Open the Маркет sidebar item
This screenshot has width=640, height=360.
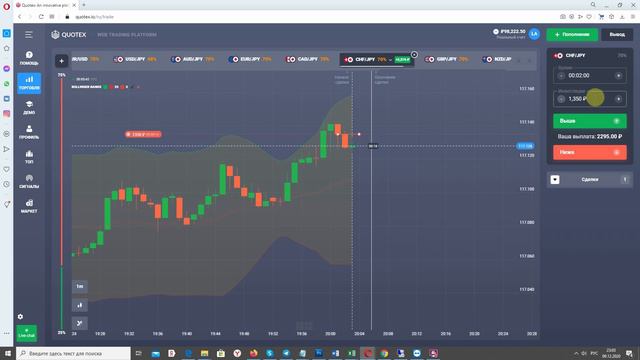pos(29,206)
